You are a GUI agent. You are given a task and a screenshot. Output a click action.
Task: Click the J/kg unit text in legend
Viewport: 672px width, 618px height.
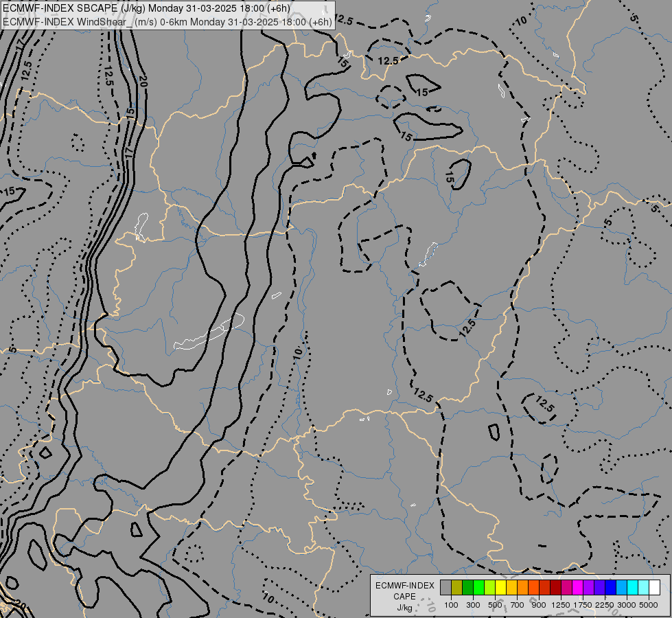(x=404, y=608)
